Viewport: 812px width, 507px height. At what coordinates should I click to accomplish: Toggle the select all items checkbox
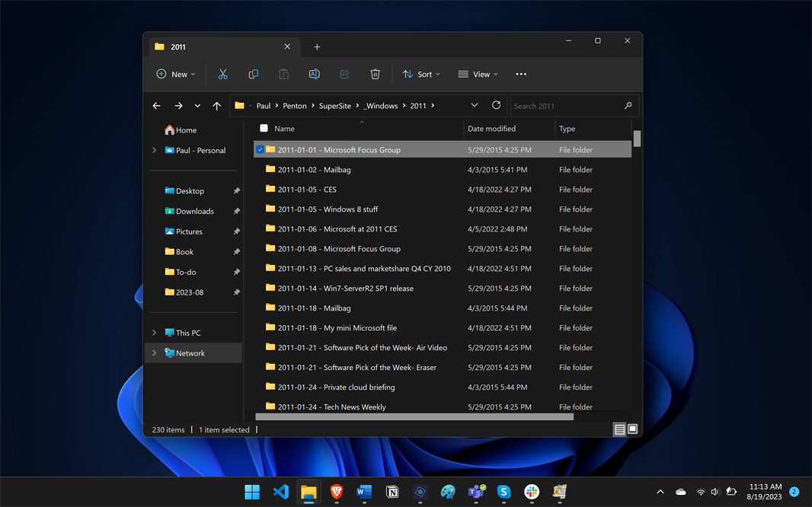click(x=264, y=129)
